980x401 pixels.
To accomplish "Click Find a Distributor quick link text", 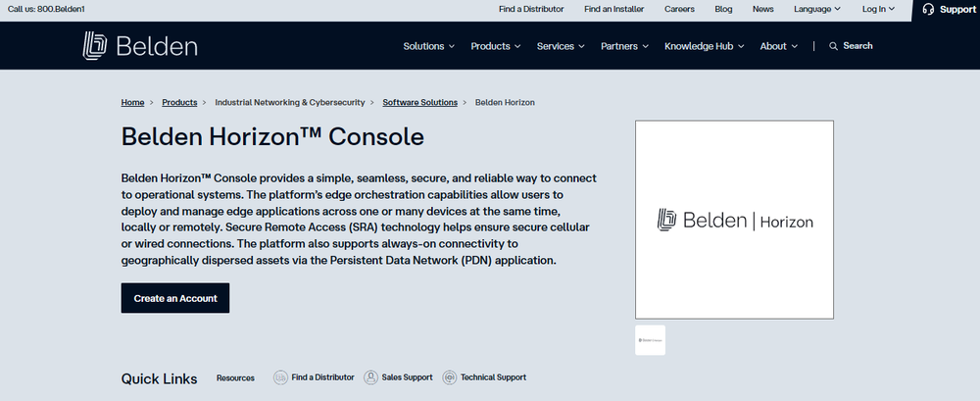I will click(x=322, y=377).
